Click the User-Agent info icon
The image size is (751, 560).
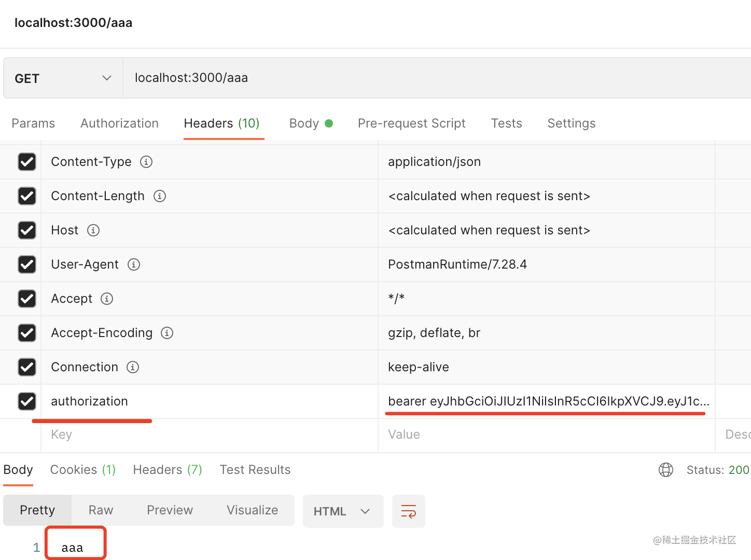point(134,264)
